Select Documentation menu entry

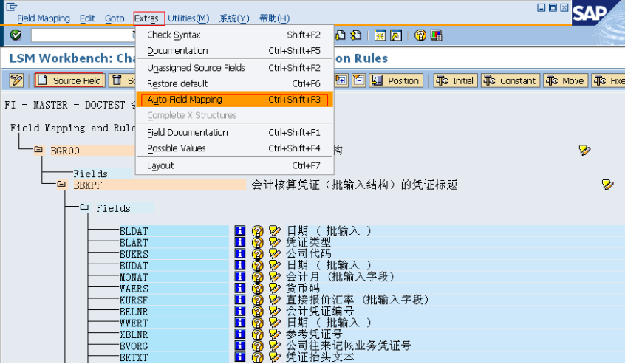click(x=234, y=51)
